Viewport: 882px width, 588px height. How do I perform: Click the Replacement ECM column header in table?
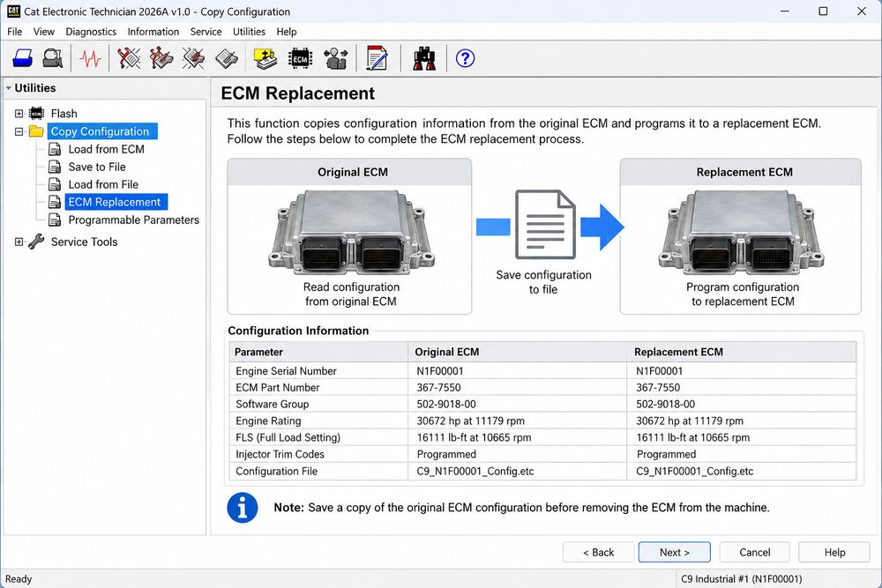742,352
